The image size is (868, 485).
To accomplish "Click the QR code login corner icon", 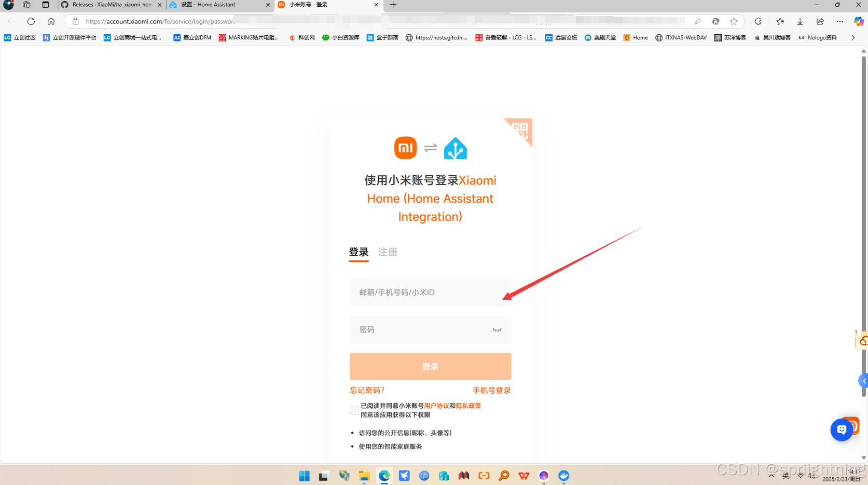I will click(x=520, y=130).
